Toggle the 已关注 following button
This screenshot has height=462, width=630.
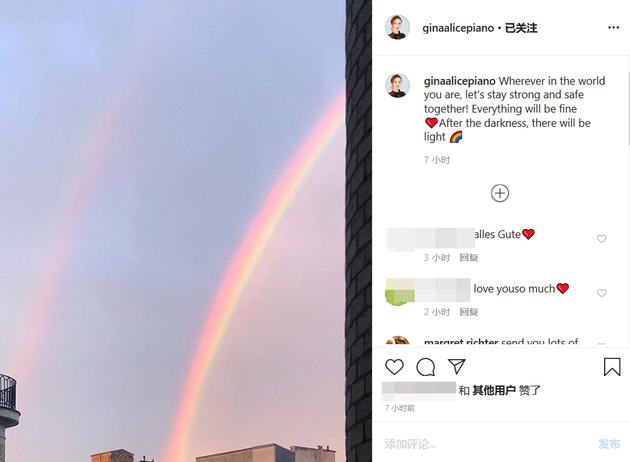tap(521, 28)
